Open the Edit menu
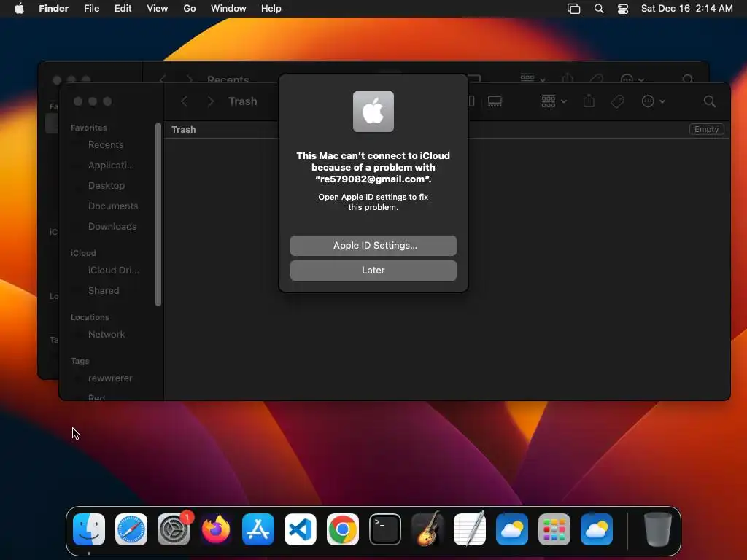This screenshot has width=747, height=560. click(123, 9)
